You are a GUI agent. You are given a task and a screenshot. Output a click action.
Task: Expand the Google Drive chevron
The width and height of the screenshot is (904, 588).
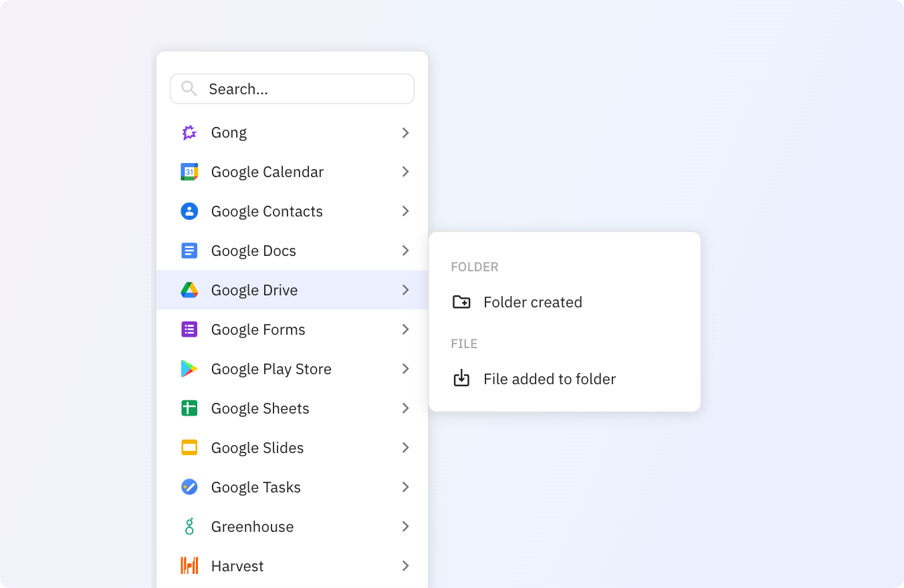(x=405, y=290)
